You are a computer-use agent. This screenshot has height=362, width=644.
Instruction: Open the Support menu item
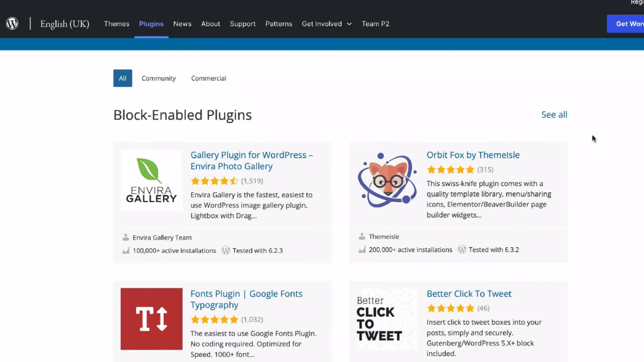pyautogui.click(x=242, y=24)
